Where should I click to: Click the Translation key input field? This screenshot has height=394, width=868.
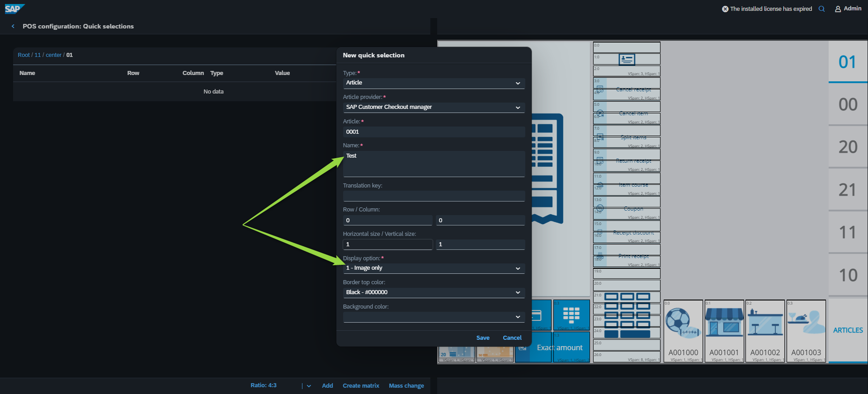point(434,196)
